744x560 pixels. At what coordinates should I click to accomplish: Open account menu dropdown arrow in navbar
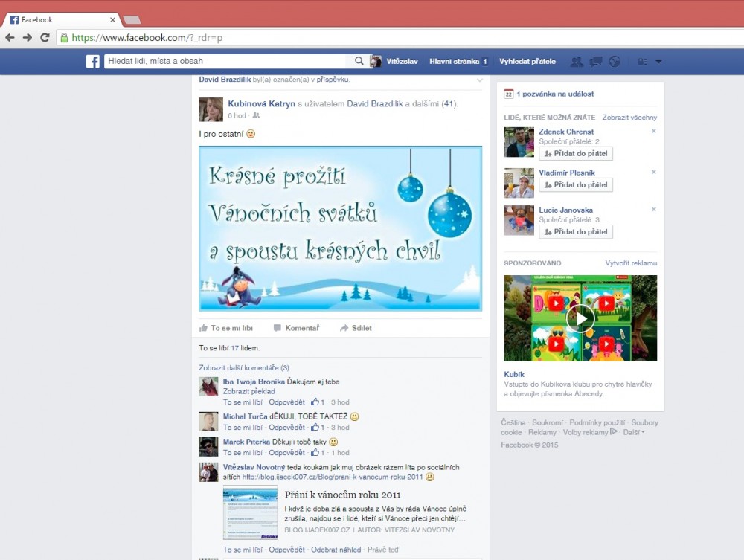pyautogui.click(x=658, y=62)
